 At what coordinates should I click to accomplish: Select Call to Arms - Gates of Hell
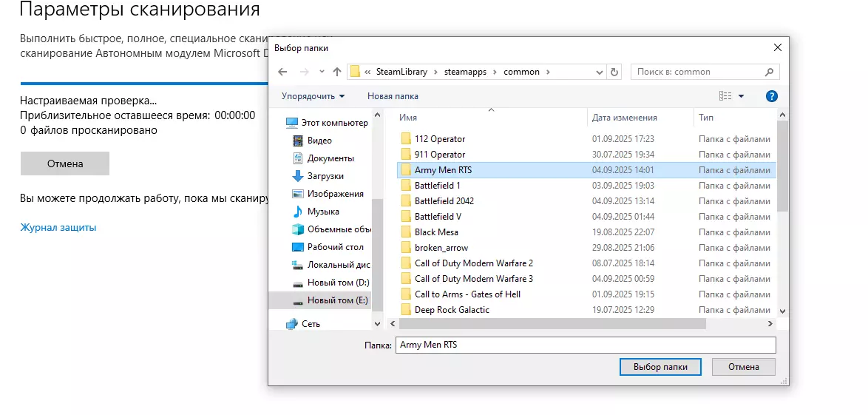468,294
